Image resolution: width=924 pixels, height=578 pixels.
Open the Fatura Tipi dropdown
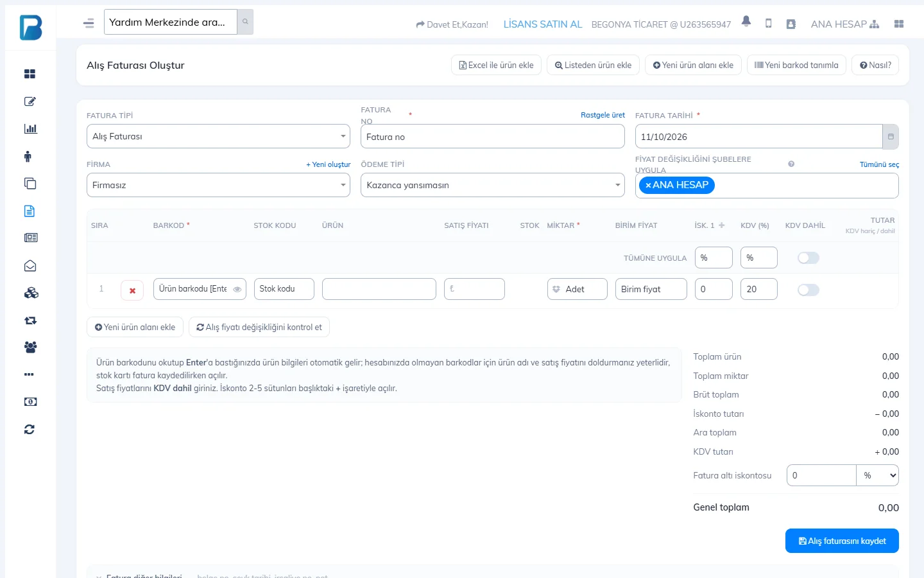tap(218, 137)
